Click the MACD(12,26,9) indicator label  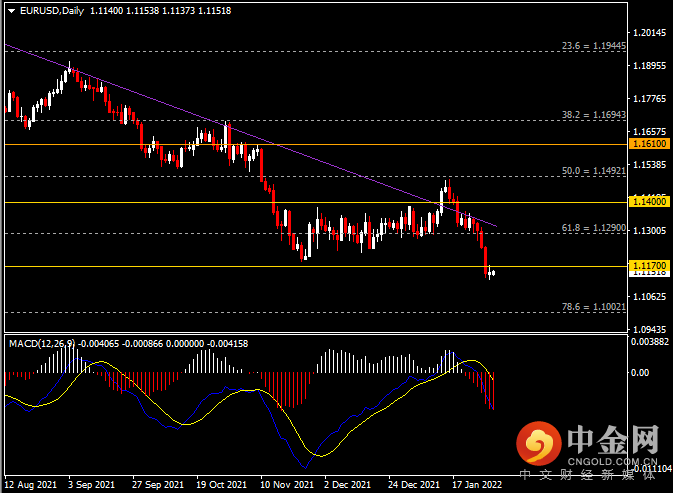coord(42,344)
